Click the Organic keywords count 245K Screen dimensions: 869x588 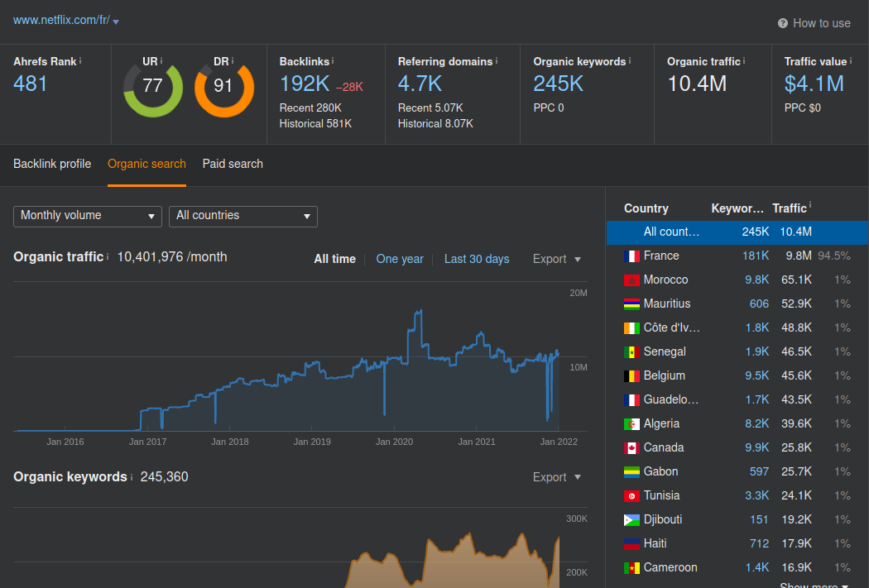click(558, 84)
